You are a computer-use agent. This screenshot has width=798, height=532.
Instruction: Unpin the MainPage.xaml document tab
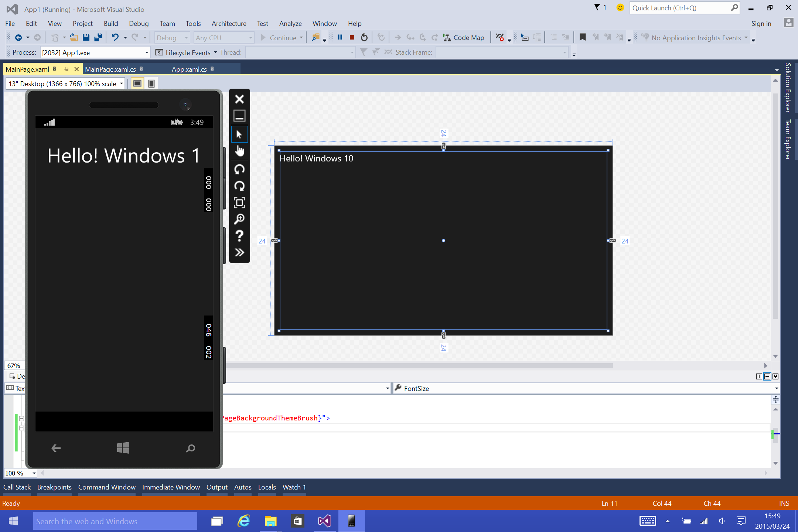click(x=66, y=69)
